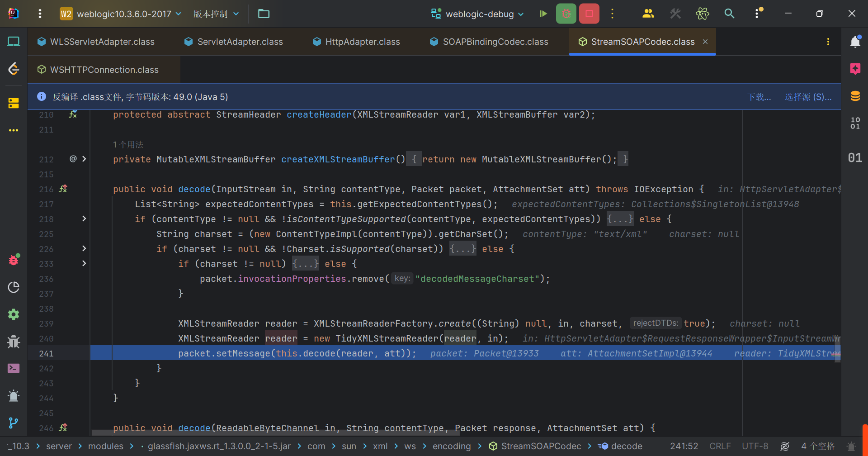Open the editor tabs options menu

(828, 42)
